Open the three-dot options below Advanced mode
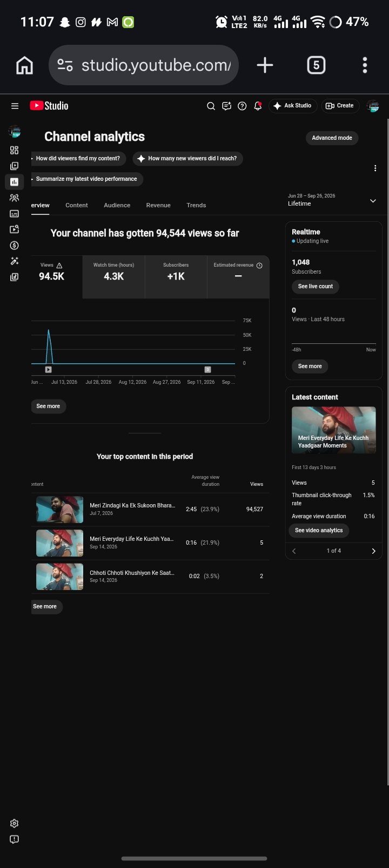The image size is (389, 868). [x=375, y=168]
